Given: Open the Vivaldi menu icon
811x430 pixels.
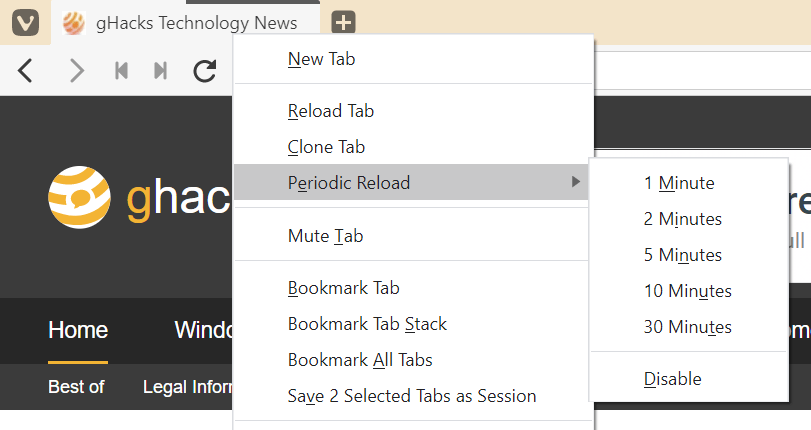Looking at the screenshot, I should [24, 22].
